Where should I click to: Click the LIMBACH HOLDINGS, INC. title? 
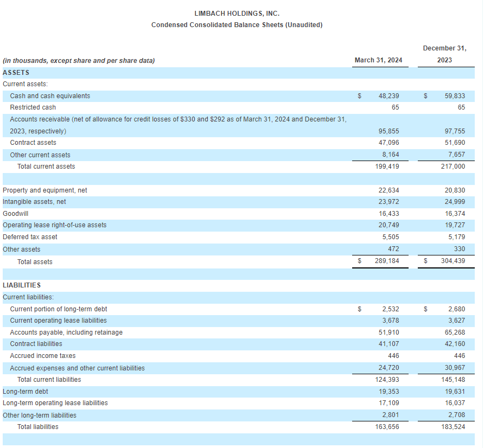237,14
